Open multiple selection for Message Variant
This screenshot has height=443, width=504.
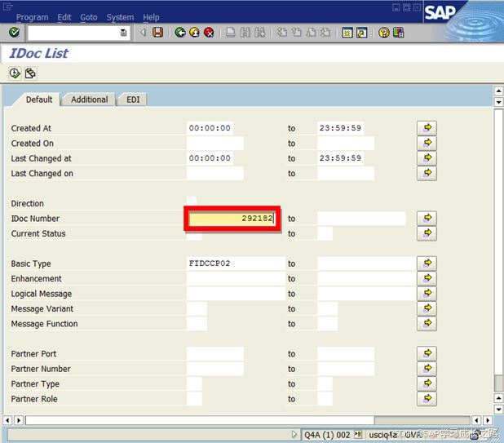[427, 308]
